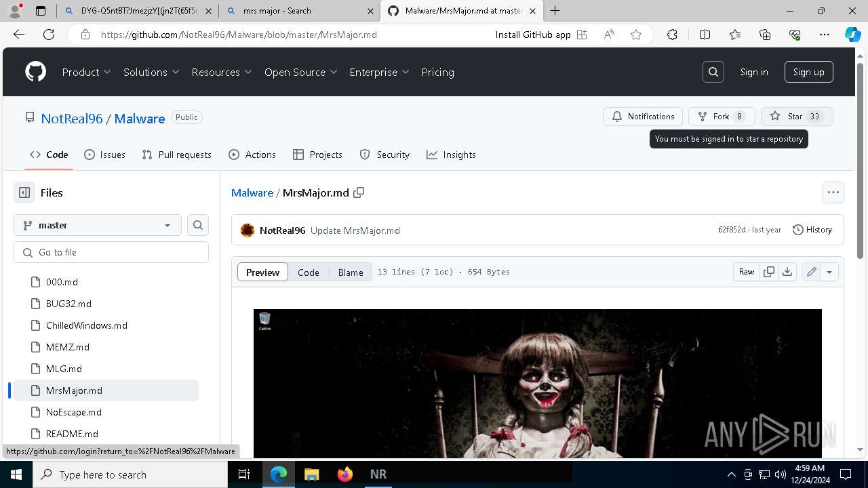868x488 pixels.
Task: Copy raw file contents icon
Action: pyautogui.click(x=769, y=272)
